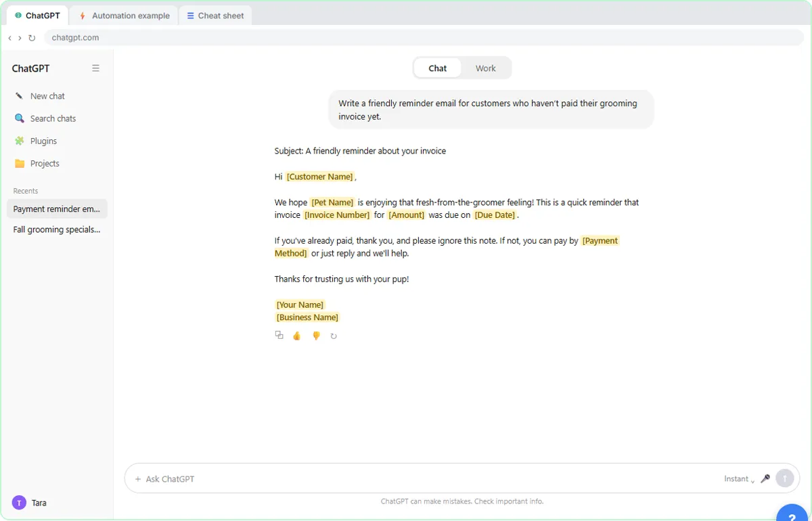This screenshot has width=812, height=521.
Task: Click the [Customer Name] placeholder
Action: 320,177
